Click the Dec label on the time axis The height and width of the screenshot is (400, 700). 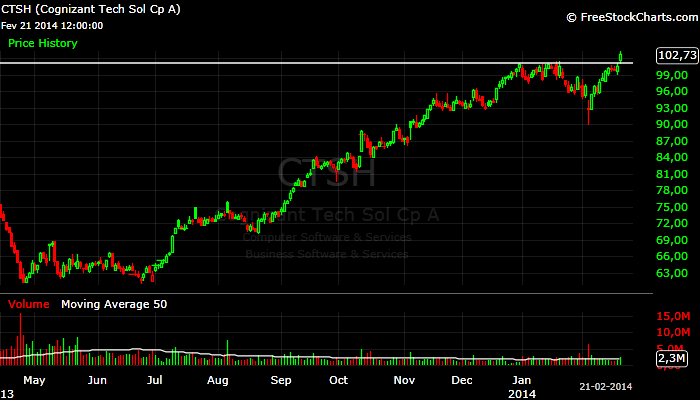tap(462, 380)
